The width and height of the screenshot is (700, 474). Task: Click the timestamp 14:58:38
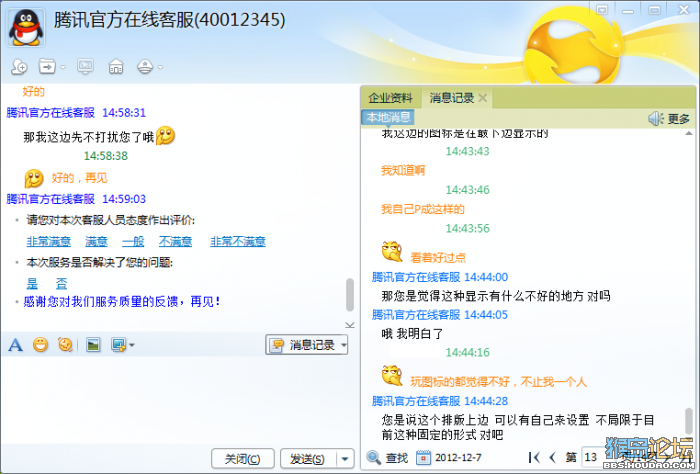[x=106, y=156]
